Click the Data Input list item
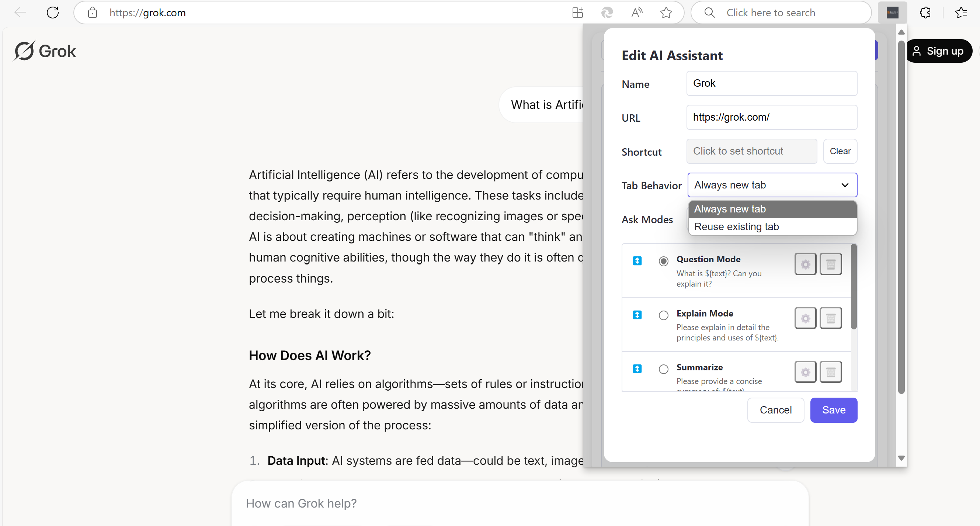Viewport: 980px width, 526px height. pos(417,461)
